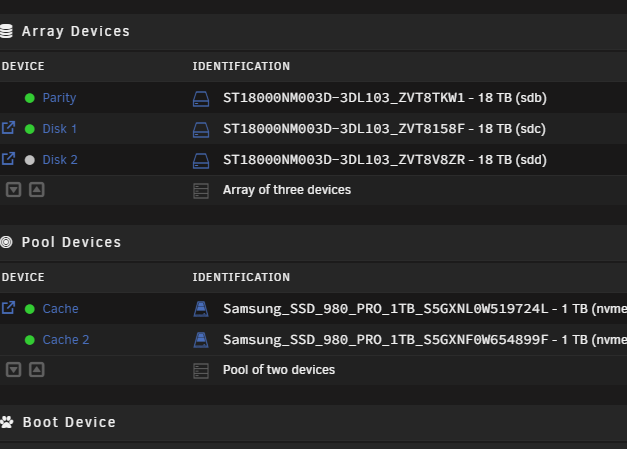Click the Parity hard drive icon
The image size is (627, 449).
[x=201, y=99]
